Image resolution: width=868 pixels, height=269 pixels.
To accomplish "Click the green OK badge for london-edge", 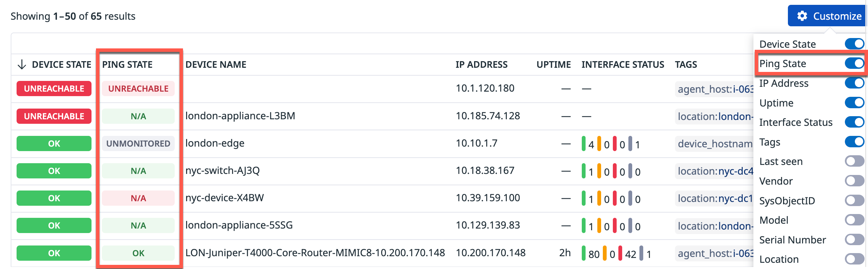I will pyautogui.click(x=54, y=143).
